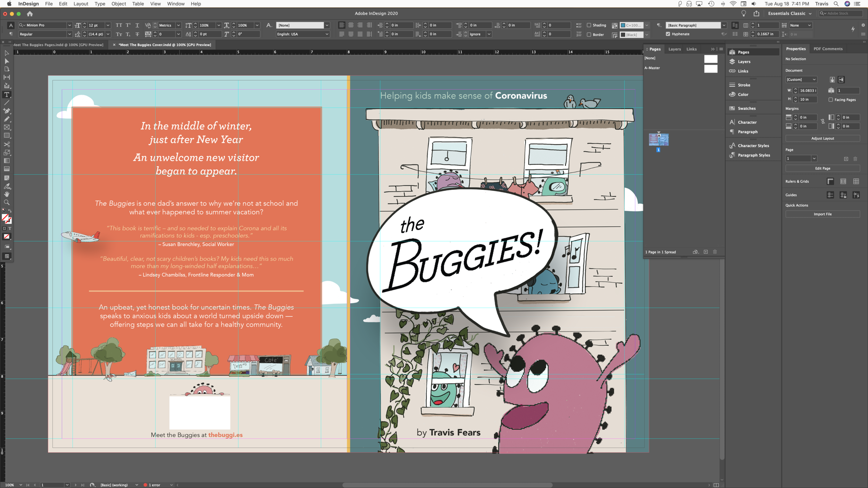Open the Swatches panel
Viewport: 868px width, 488px height.
tap(746, 108)
